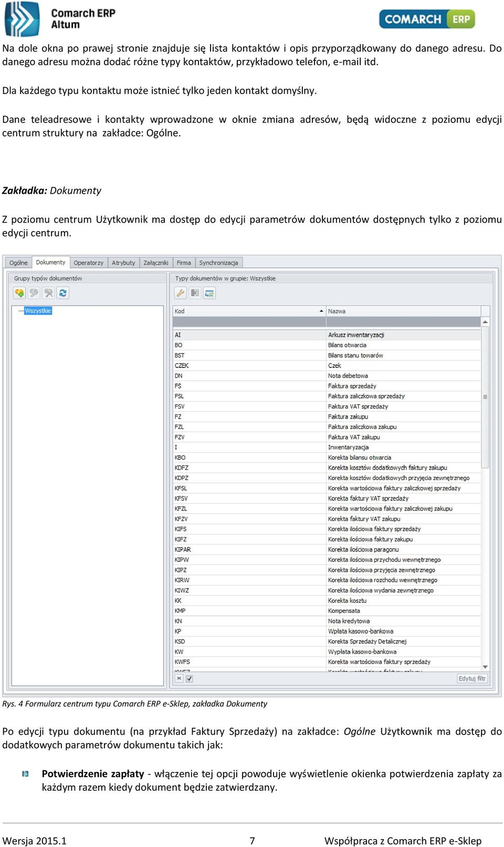Select the Faktura zakupu row

tap(327, 417)
